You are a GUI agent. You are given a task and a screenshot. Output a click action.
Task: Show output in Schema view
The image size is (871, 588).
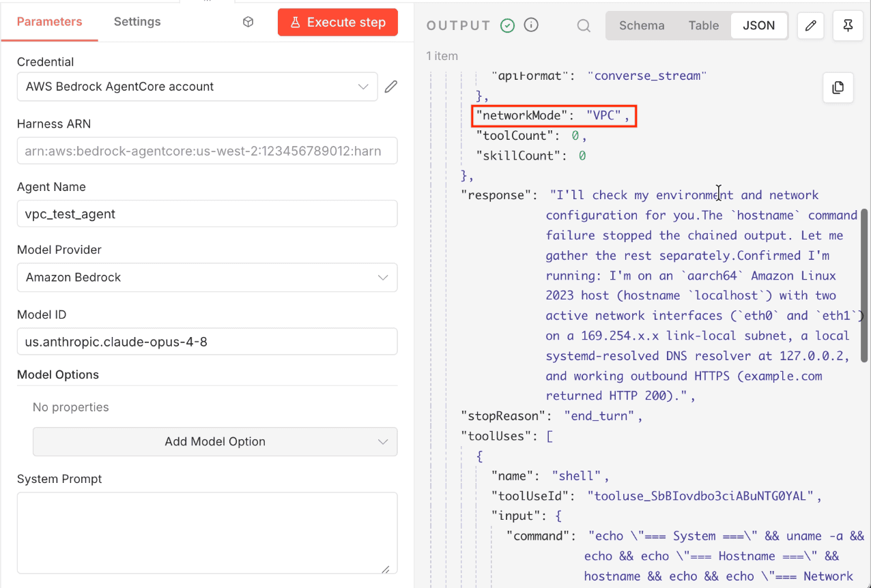[x=642, y=26]
